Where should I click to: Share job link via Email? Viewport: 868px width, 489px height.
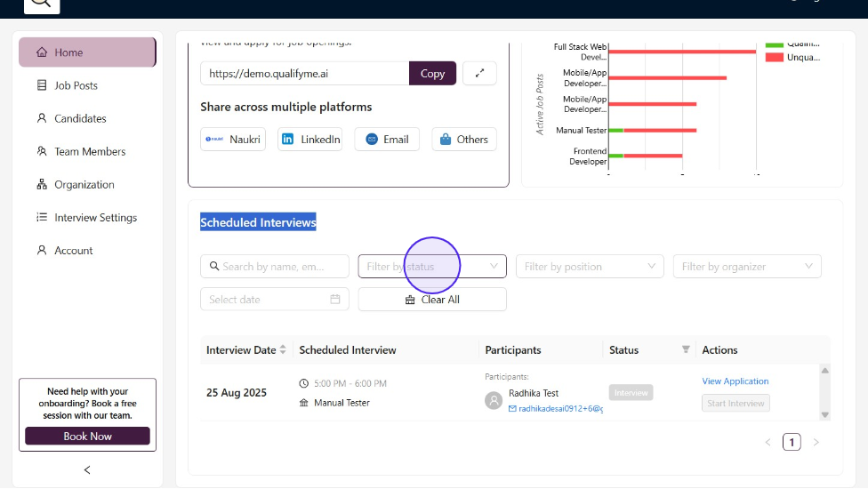pos(386,140)
